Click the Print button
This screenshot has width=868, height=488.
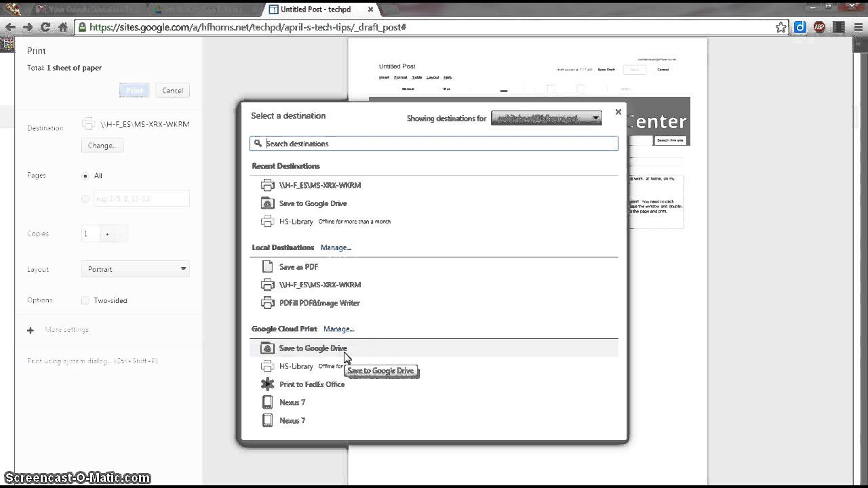click(x=134, y=90)
